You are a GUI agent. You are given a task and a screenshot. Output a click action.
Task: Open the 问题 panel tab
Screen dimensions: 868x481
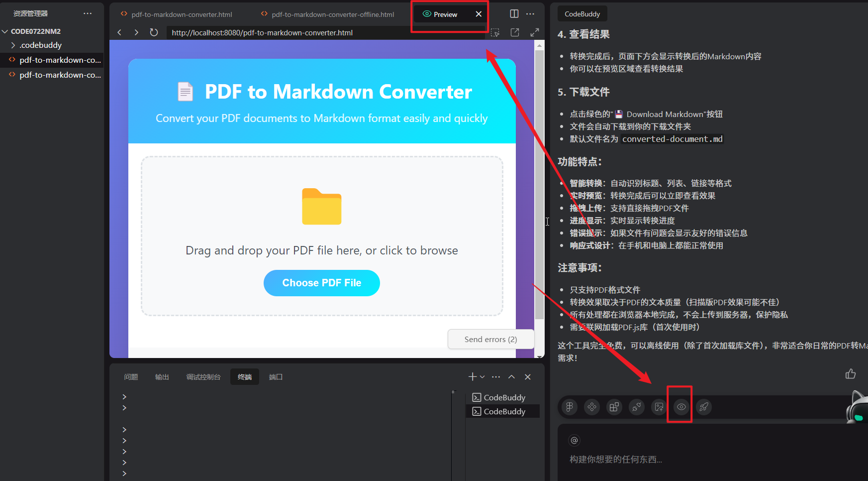click(x=131, y=377)
